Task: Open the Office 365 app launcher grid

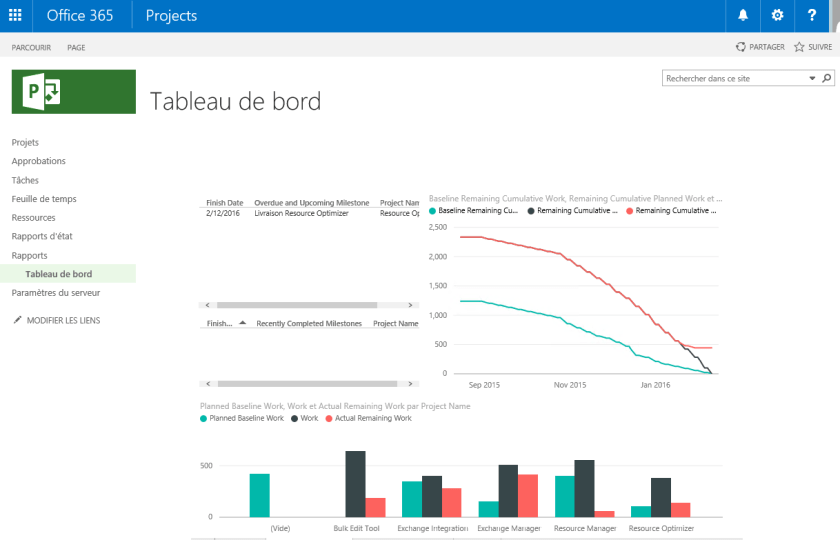Action: [x=15, y=15]
